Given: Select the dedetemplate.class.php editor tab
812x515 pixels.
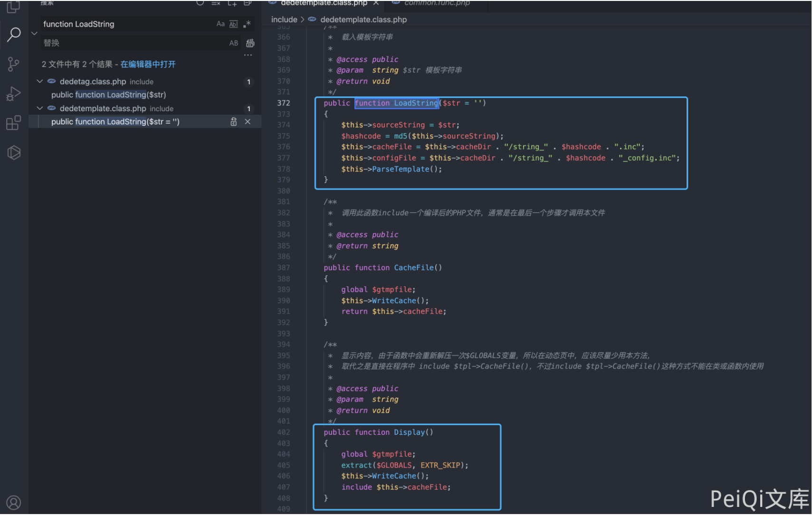Looking at the screenshot, I should (x=324, y=3).
